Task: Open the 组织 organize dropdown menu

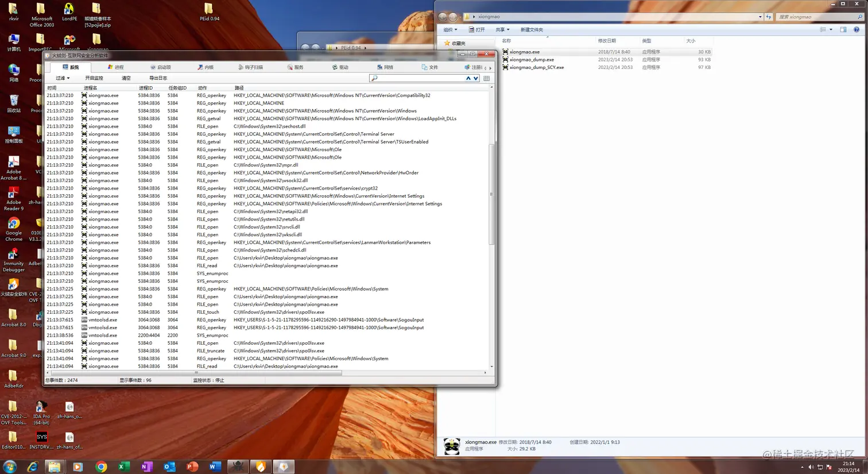Action: pyautogui.click(x=450, y=29)
